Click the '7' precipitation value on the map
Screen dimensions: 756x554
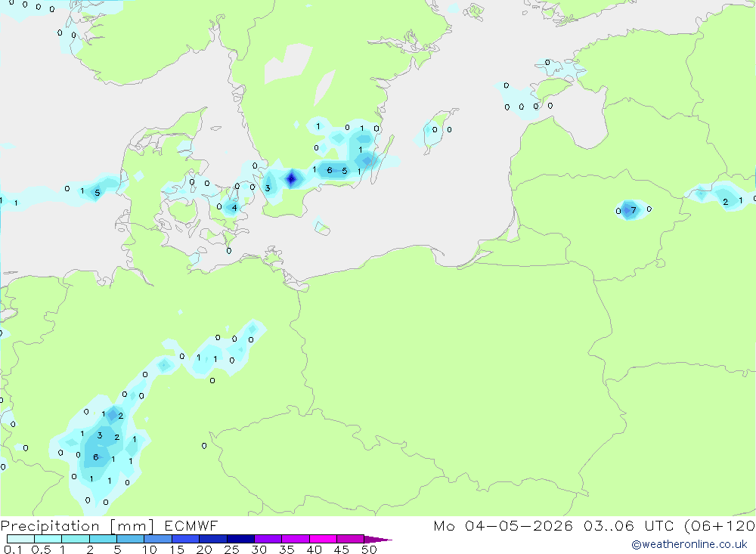634,210
